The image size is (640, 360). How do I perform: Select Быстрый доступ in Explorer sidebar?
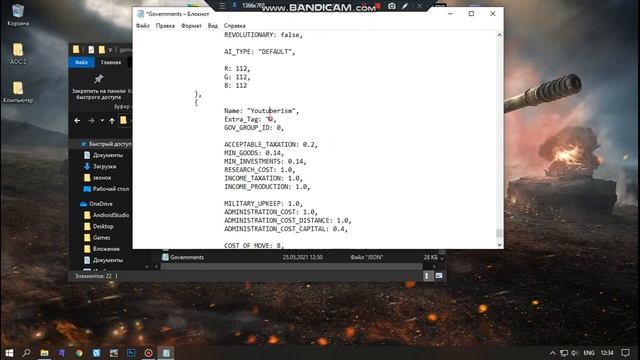106,144
